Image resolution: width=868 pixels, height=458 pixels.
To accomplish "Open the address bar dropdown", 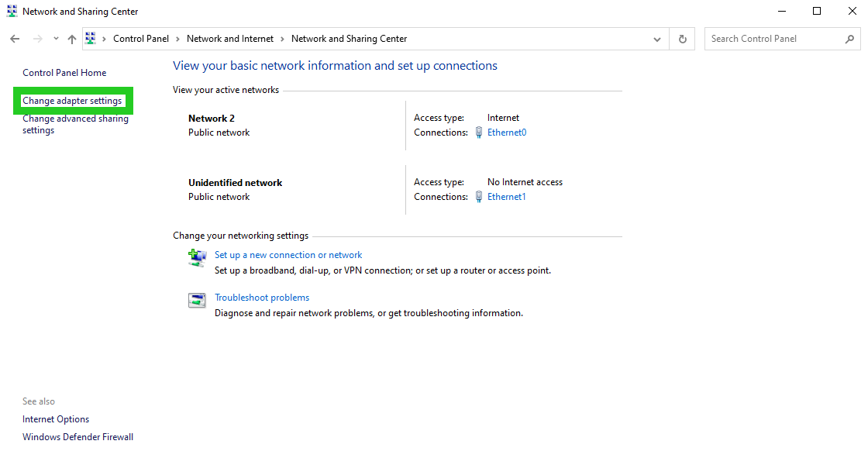I will (656, 38).
